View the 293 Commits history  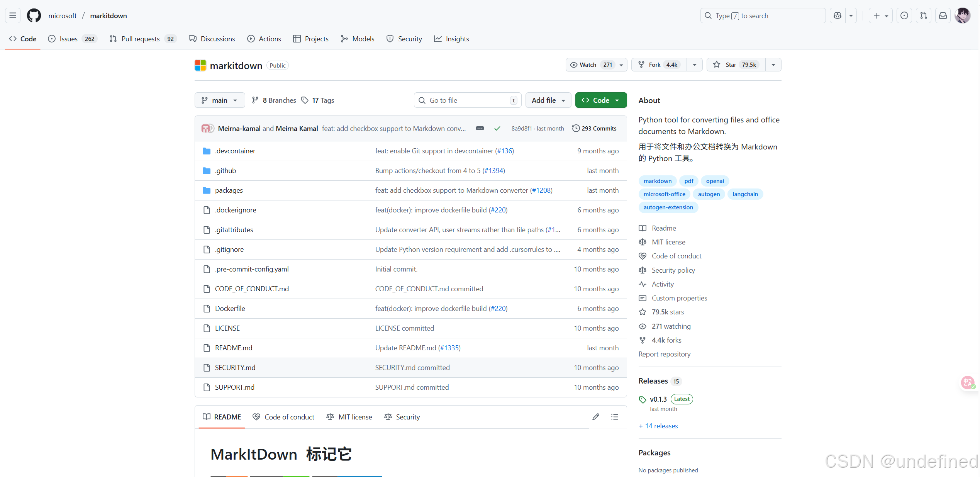(x=594, y=129)
